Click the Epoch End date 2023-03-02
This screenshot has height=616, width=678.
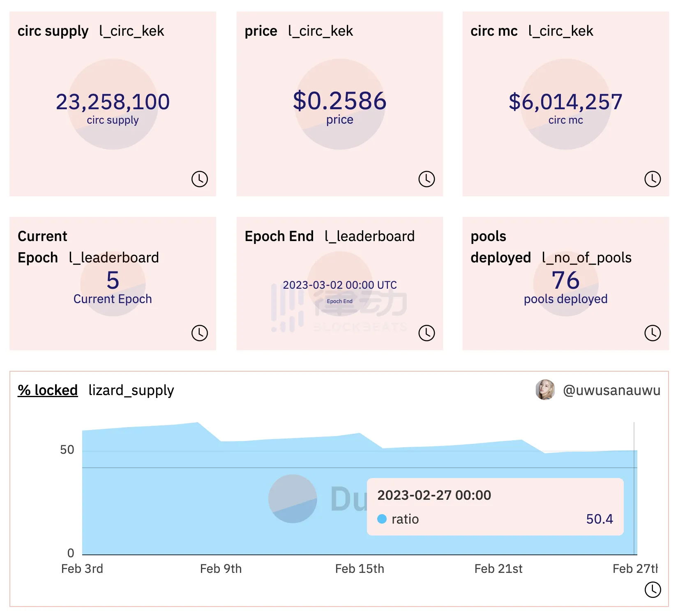click(x=339, y=285)
